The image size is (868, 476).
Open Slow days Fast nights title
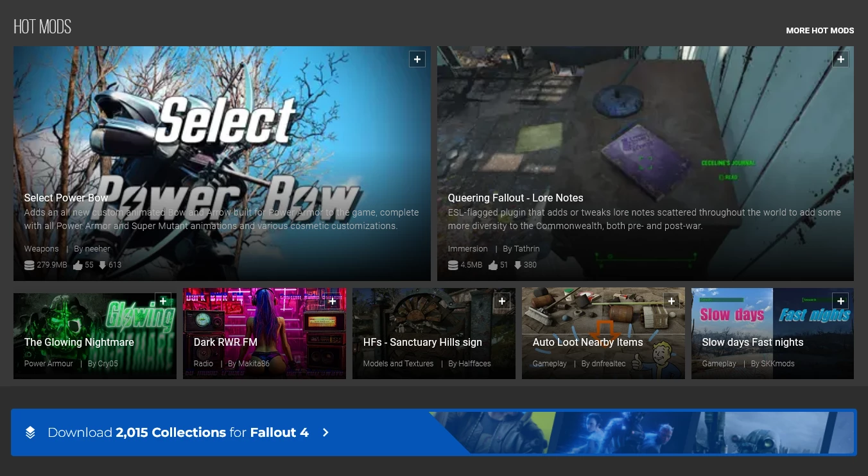pyautogui.click(x=752, y=342)
